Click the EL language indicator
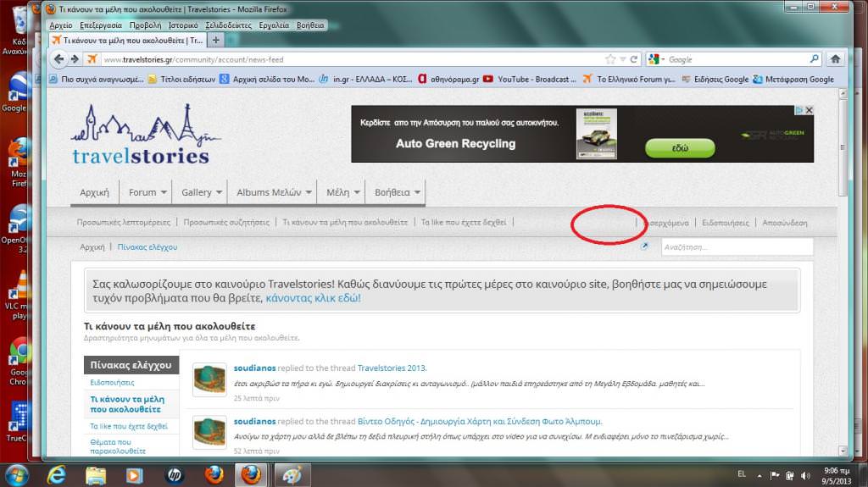 tap(742, 474)
